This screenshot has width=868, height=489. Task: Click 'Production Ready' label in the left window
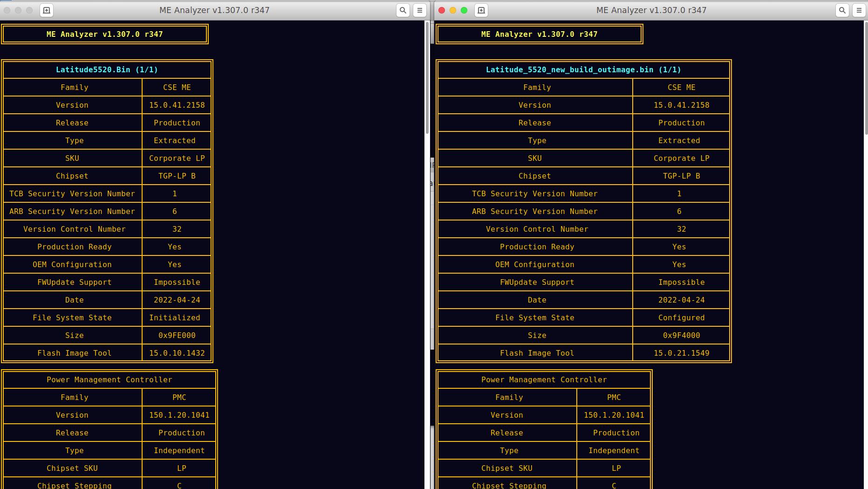coord(75,247)
